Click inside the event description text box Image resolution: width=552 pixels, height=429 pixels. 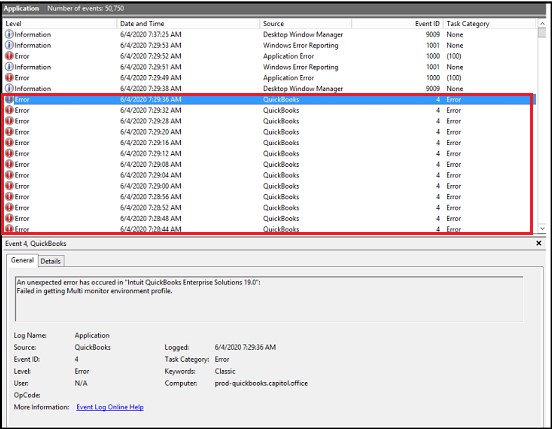pos(269,299)
